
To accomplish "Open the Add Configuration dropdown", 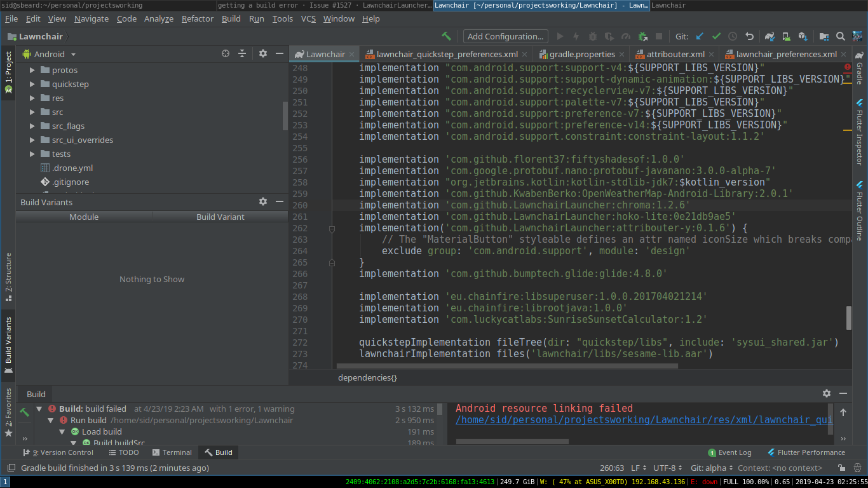I will (x=505, y=36).
